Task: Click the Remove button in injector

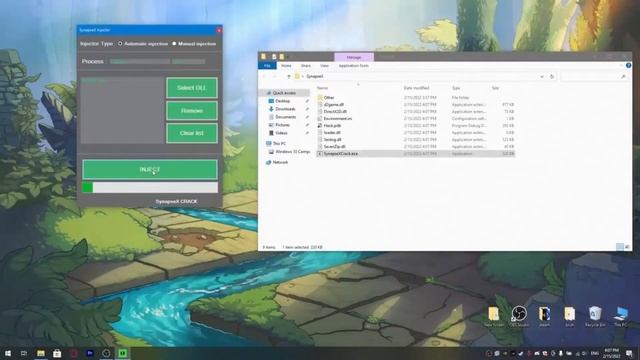Action: pos(192,111)
